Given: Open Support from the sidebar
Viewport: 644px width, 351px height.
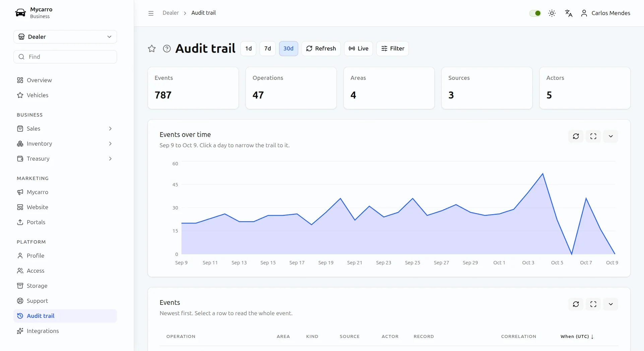Looking at the screenshot, I should pos(65,301).
